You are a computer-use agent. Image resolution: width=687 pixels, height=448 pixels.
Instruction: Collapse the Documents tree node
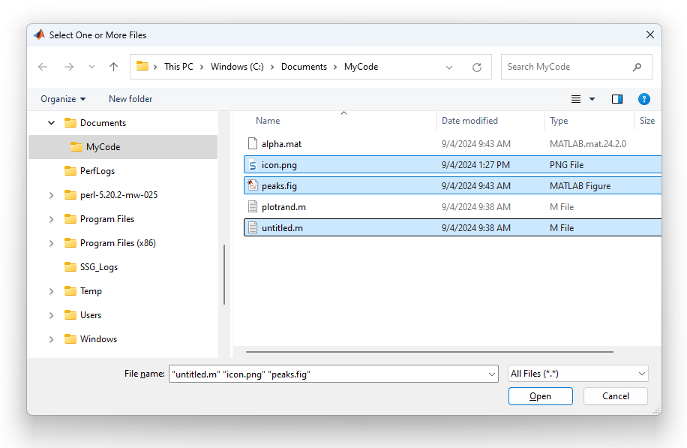pos(51,123)
